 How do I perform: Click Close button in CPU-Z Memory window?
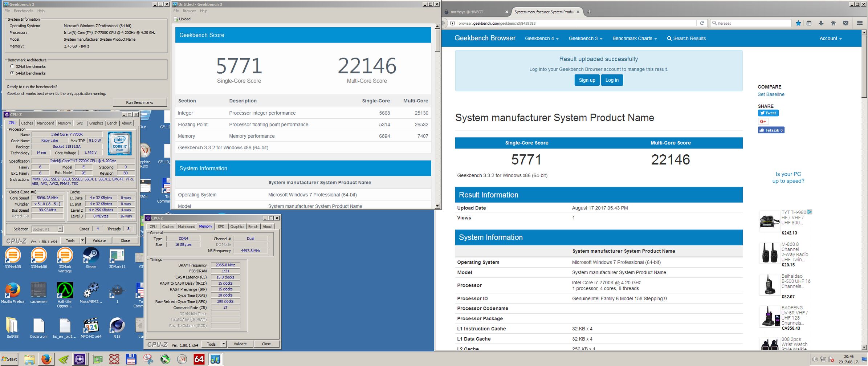pyautogui.click(x=266, y=344)
